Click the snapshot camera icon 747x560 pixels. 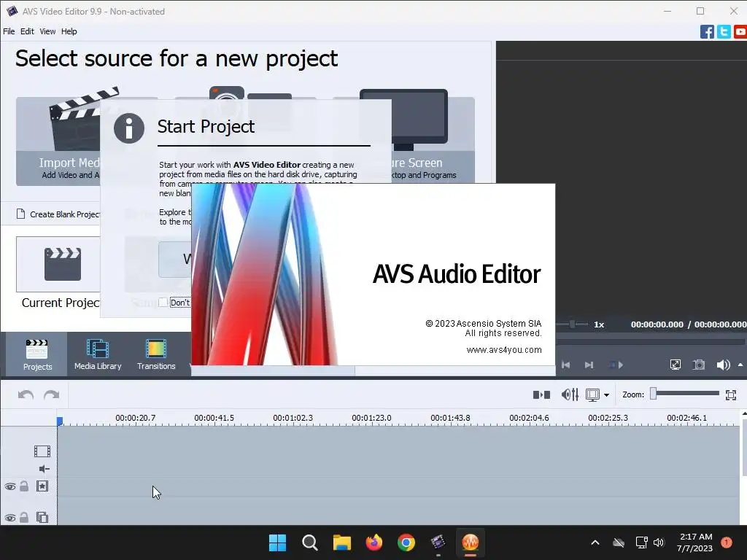(699, 365)
